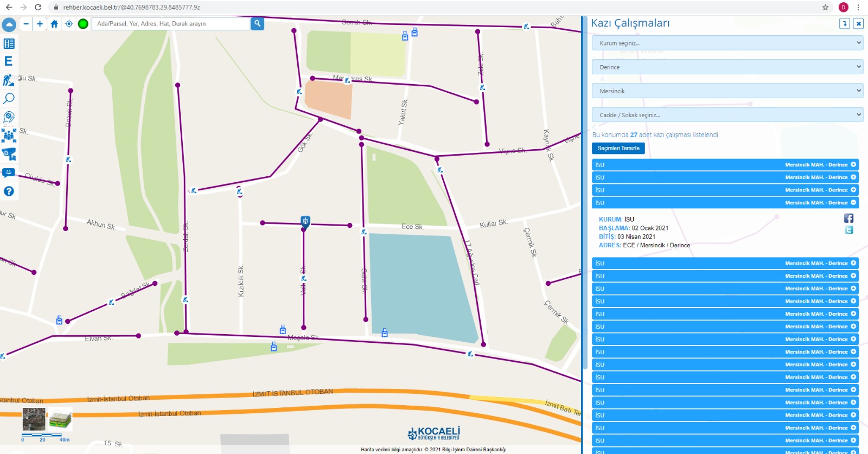Screen dimensions: 868x454
Task: Dock the Kazı Çalışmaları panel downward
Action: coord(845,23)
